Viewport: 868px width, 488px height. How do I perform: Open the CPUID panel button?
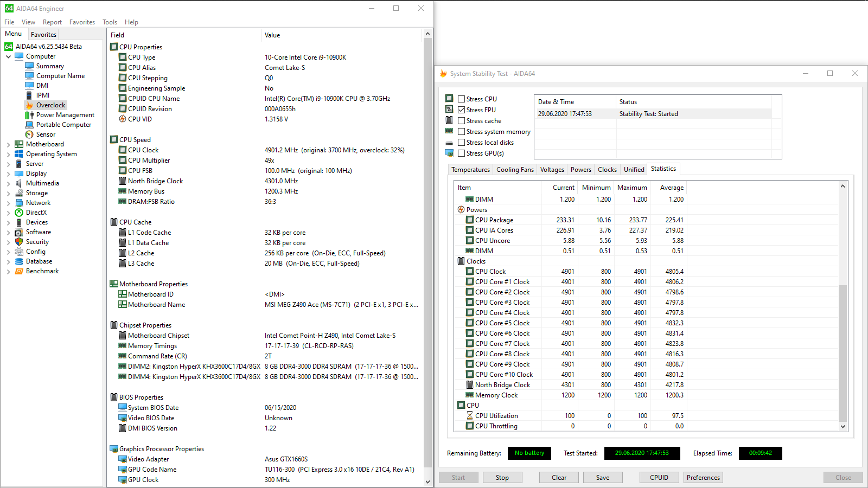point(659,478)
